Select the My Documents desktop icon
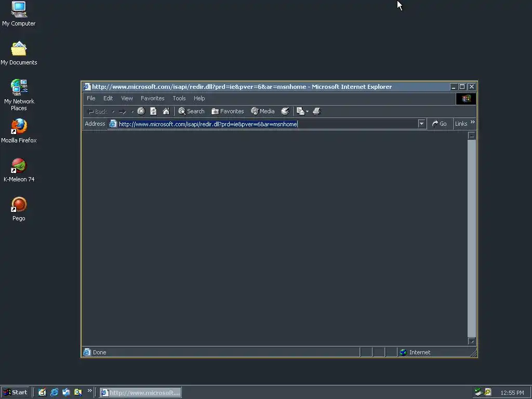 coord(19,53)
